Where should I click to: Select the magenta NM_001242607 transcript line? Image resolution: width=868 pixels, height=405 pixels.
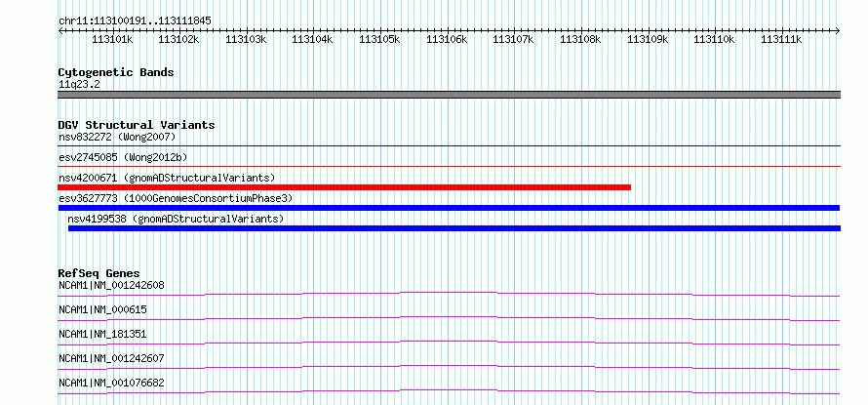(x=449, y=367)
